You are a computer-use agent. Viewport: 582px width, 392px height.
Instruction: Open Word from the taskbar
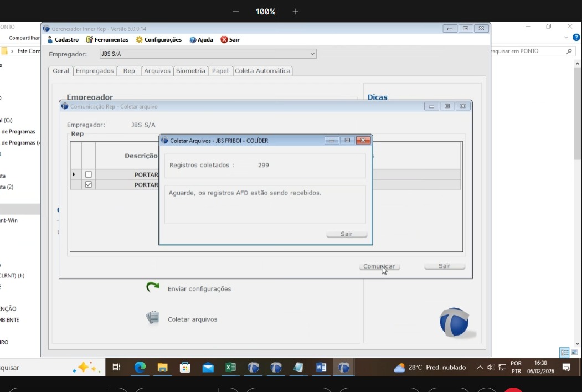pyautogui.click(x=321, y=367)
